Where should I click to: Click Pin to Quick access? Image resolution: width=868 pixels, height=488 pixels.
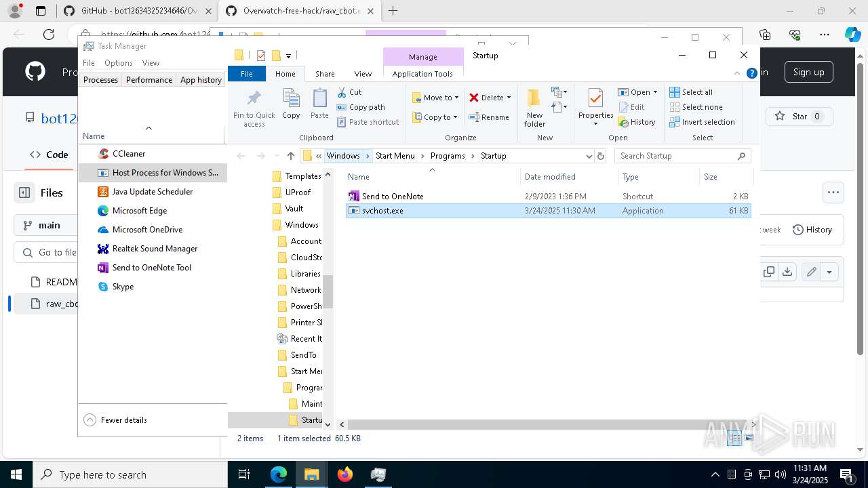click(x=254, y=108)
